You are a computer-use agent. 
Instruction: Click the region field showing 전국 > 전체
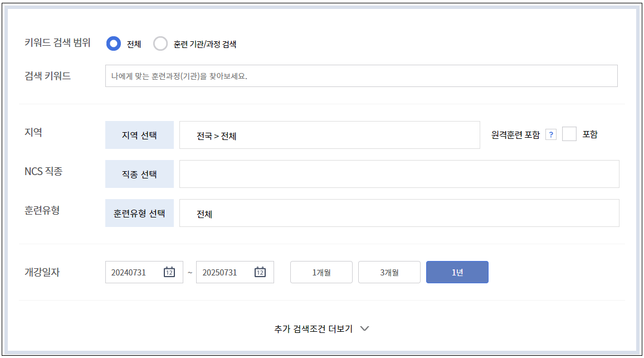tap(329, 135)
